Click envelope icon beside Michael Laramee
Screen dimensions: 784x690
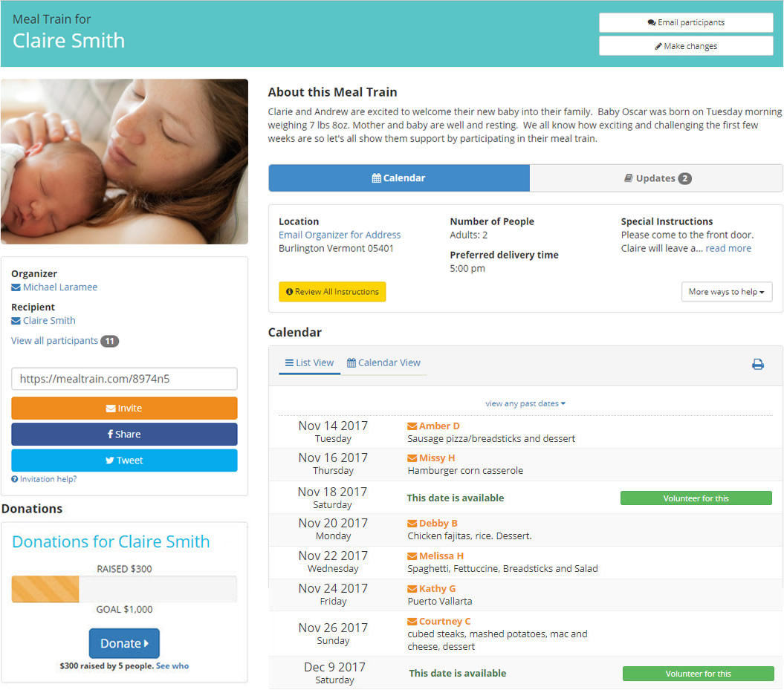pos(16,287)
